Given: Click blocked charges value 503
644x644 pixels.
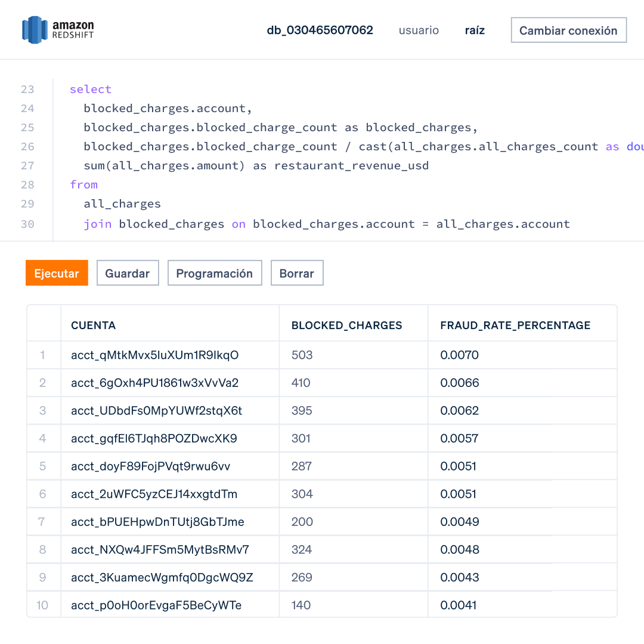Looking at the screenshot, I should point(302,355).
